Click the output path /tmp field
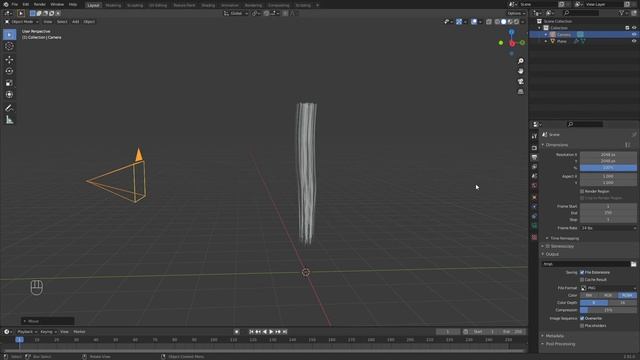Viewport: 640px width, 360px height. pyautogui.click(x=586, y=264)
